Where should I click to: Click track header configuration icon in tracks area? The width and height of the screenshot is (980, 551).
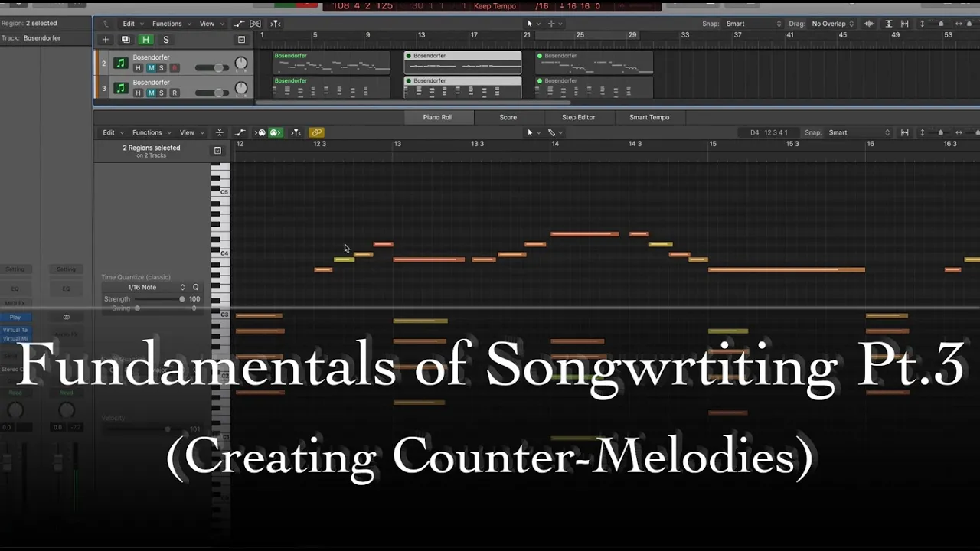[x=241, y=40]
